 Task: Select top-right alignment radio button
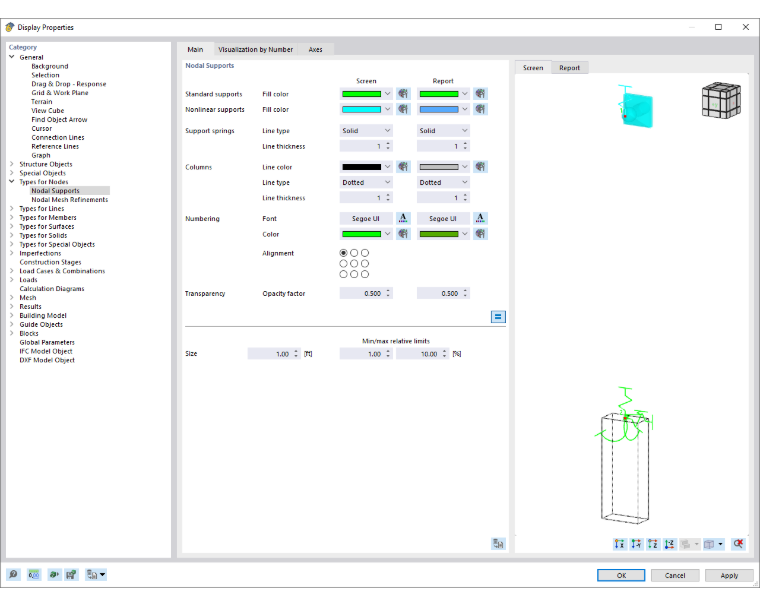364,253
